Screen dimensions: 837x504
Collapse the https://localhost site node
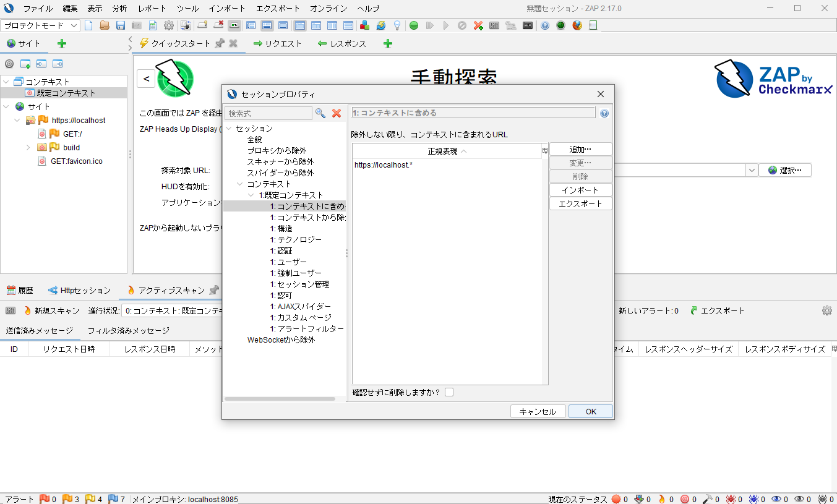[x=17, y=120]
